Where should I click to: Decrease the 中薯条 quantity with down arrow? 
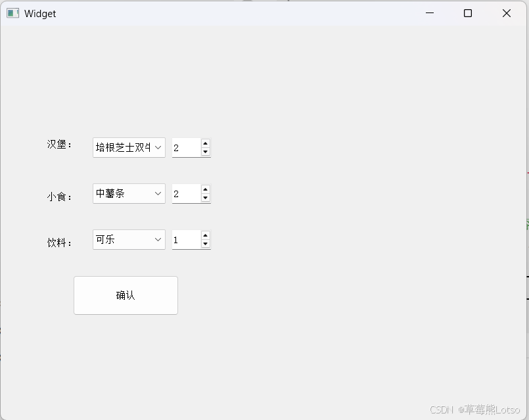(205, 198)
